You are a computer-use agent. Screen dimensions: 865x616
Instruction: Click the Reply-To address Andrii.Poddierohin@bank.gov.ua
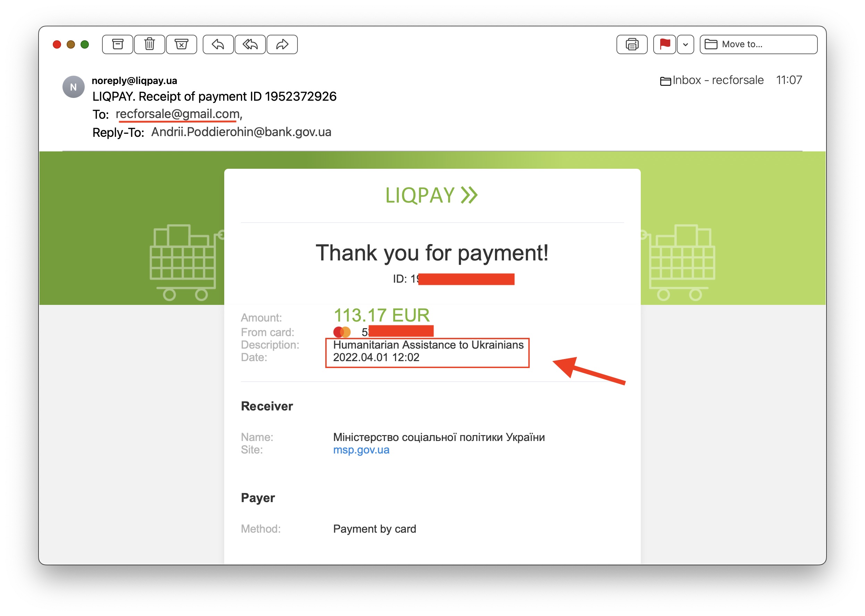pos(241,132)
